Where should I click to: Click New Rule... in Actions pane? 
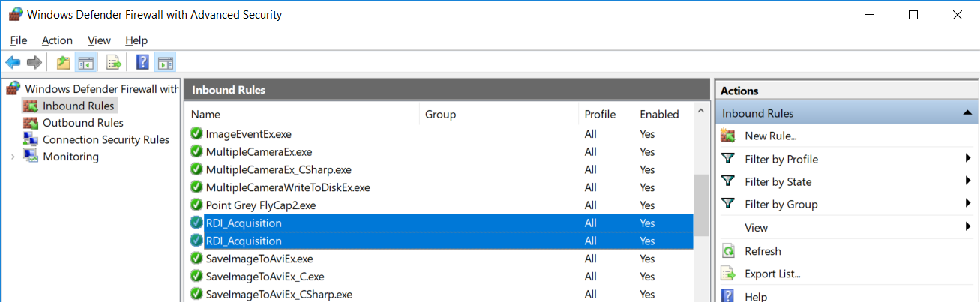(x=770, y=136)
